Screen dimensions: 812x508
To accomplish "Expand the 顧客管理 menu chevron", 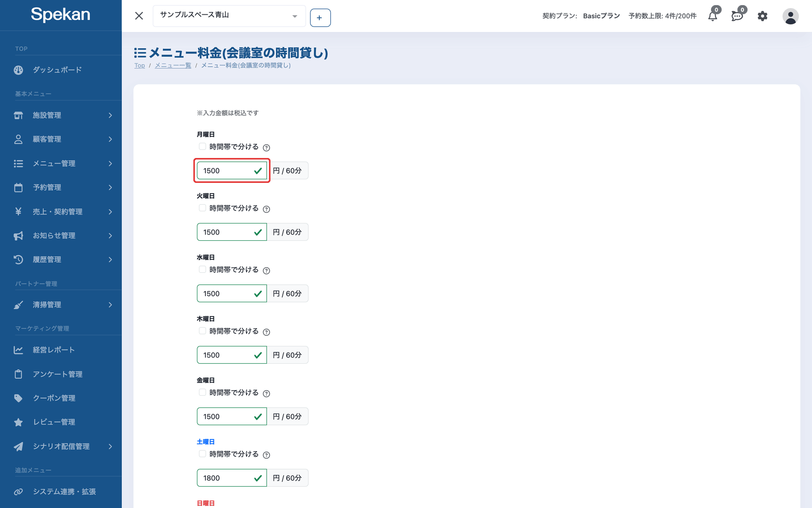I will 110,139.
